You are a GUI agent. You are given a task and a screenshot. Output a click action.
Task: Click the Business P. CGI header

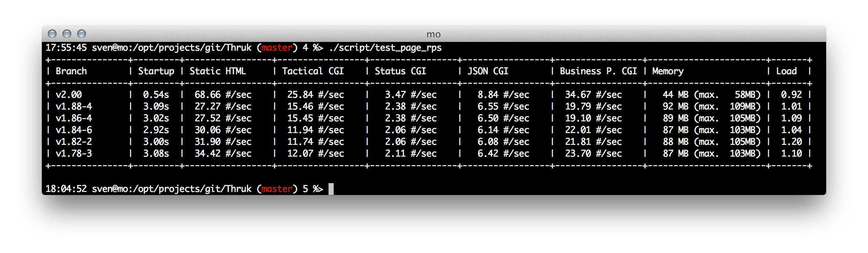pos(598,71)
